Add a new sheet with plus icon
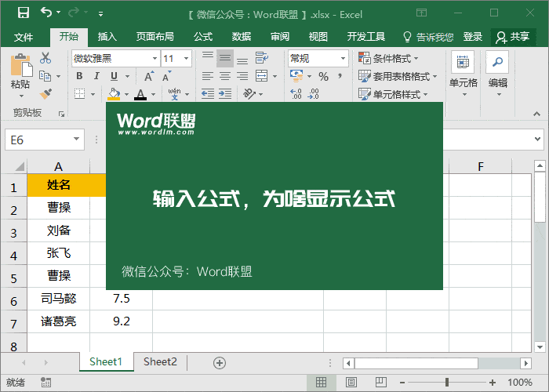Image resolution: width=549 pixels, height=392 pixels. (220, 362)
